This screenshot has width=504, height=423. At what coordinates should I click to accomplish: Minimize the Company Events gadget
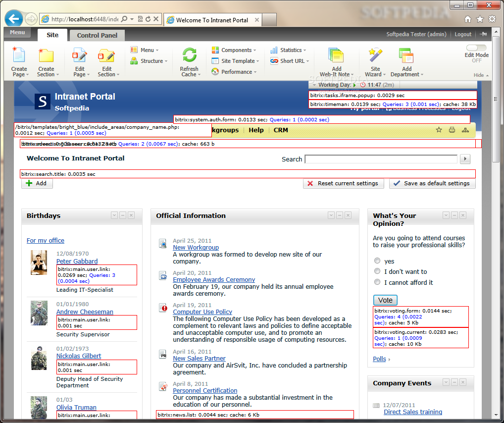[454, 382]
